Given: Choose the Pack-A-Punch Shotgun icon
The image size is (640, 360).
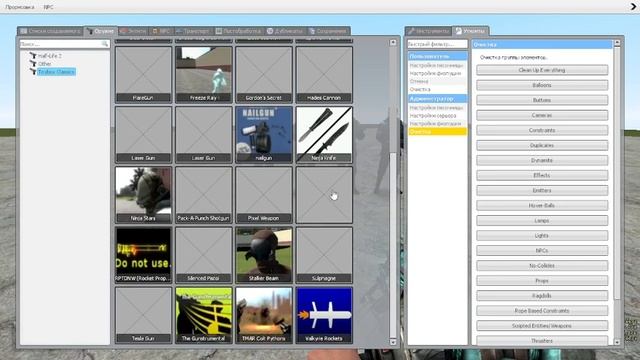Looking at the screenshot, I should click(x=204, y=195).
